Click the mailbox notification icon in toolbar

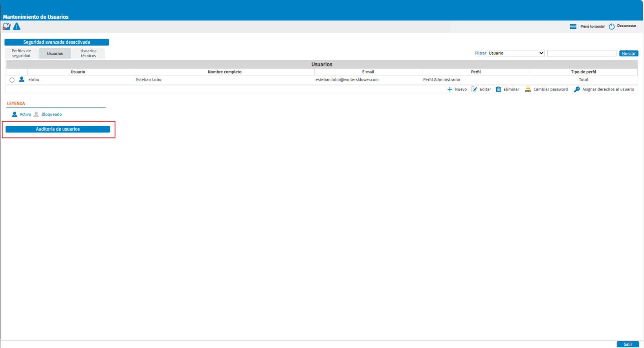(7, 26)
